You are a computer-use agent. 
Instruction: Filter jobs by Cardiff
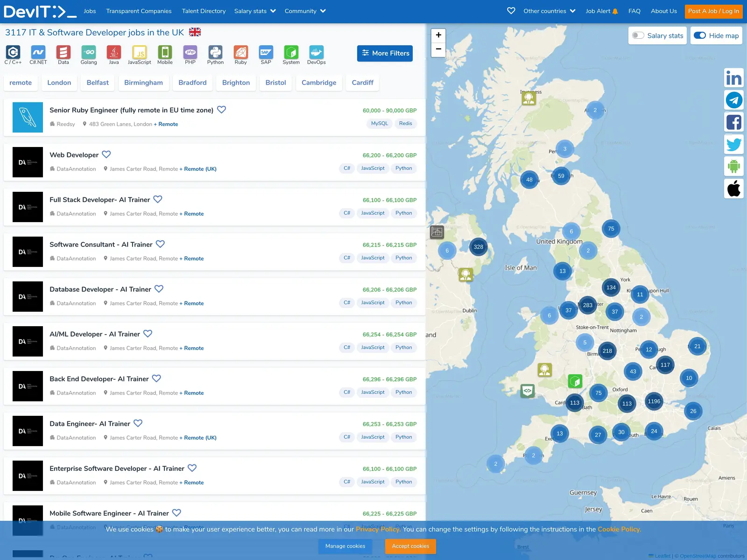(x=362, y=83)
